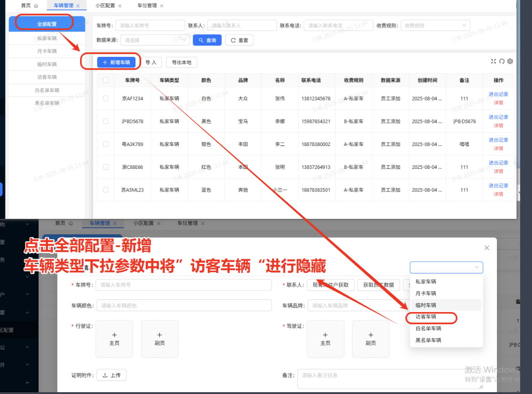Expand the 数据来源 dropdown
Screen dimensions: 532x394
155,40
